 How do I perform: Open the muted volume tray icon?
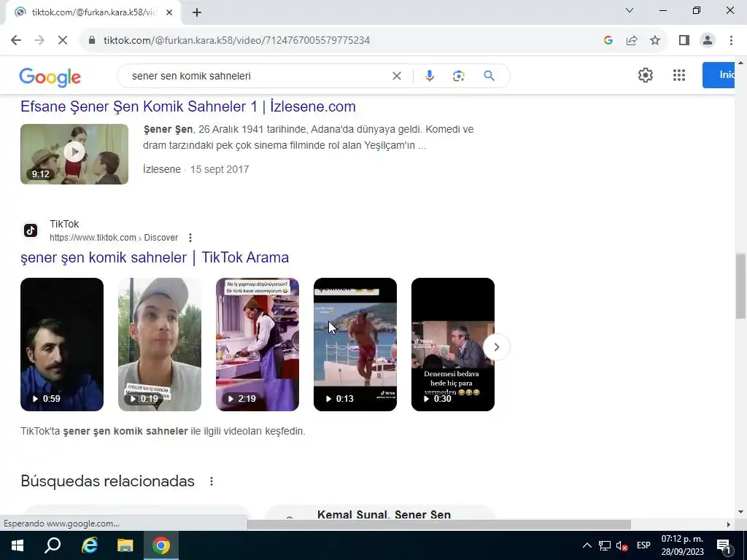(622, 545)
